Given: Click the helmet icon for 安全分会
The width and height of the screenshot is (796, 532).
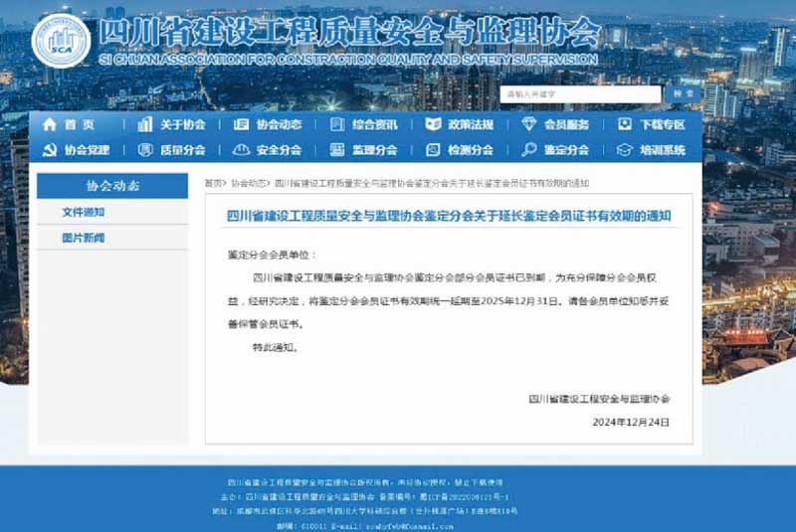Looking at the screenshot, I should tap(241, 150).
